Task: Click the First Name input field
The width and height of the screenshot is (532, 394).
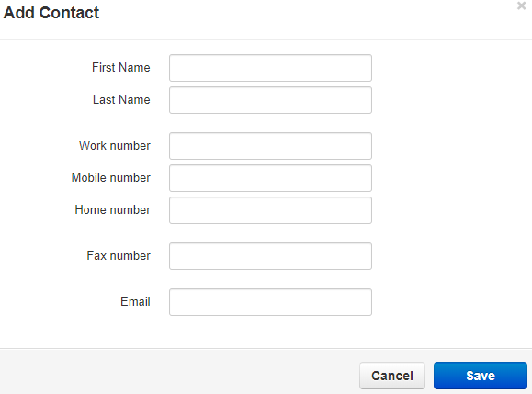Action: pos(270,68)
